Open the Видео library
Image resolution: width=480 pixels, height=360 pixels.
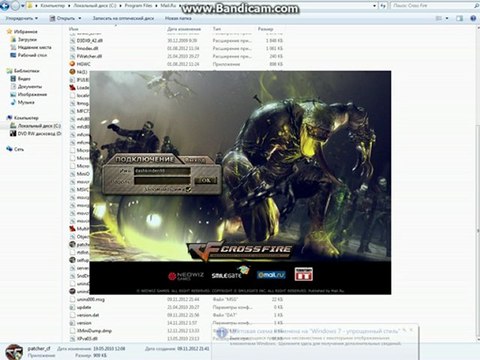tap(24, 79)
